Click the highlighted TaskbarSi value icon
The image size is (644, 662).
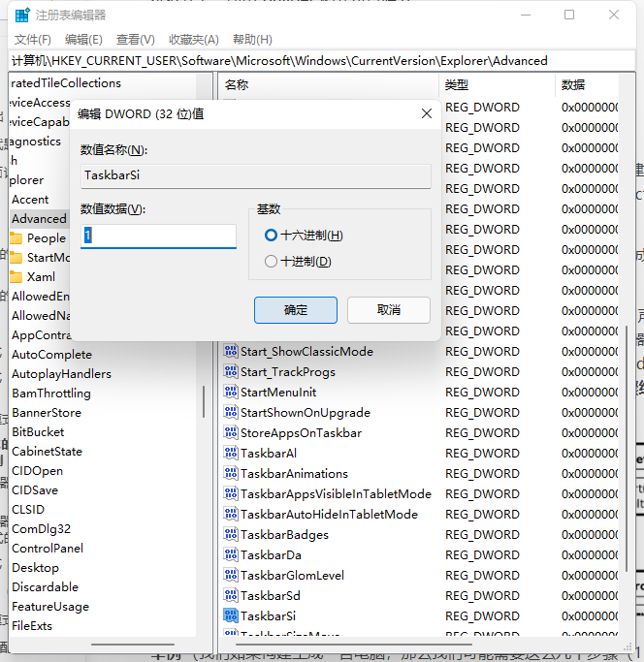(231, 615)
